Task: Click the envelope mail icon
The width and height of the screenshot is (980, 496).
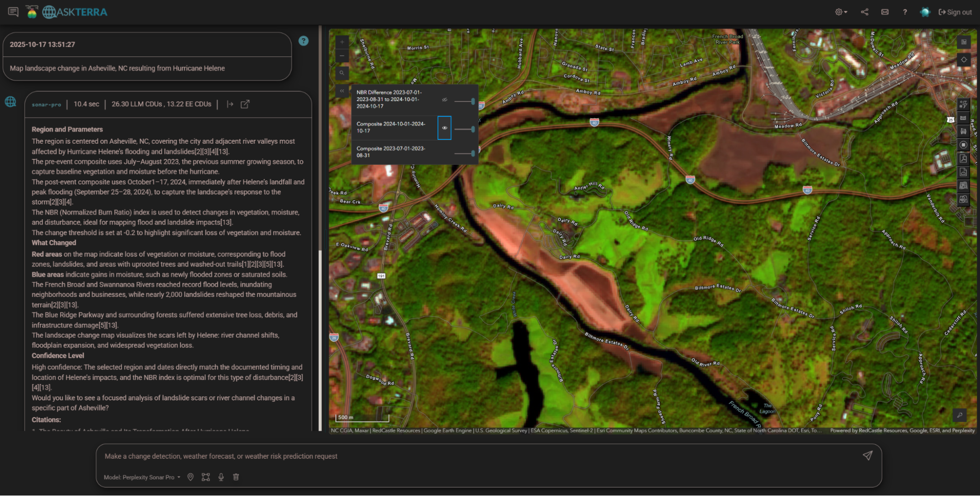Action: coord(884,12)
